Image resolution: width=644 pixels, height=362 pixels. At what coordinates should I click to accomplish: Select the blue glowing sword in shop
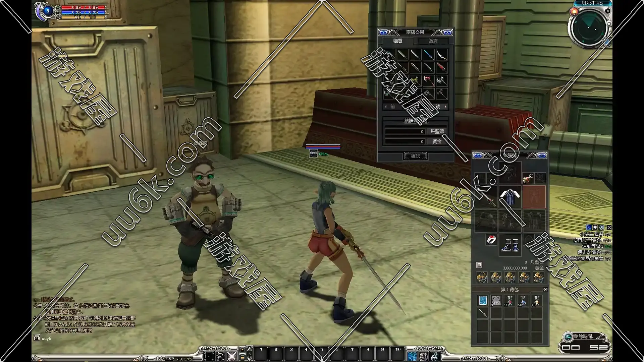[429, 54]
